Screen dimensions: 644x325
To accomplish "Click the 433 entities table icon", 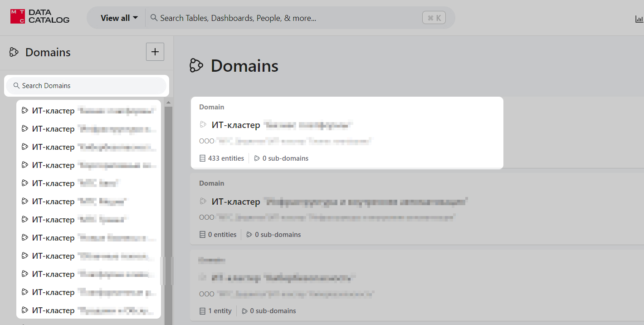I will click(x=202, y=158).
